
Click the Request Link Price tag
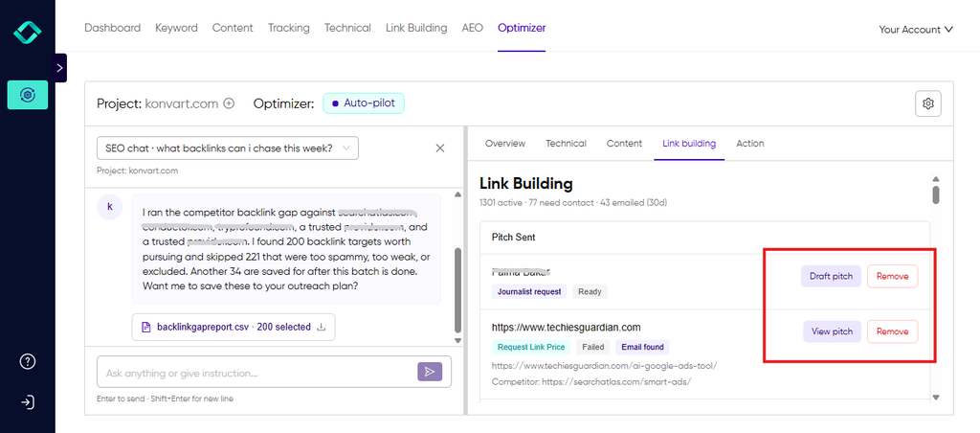coord(531,347)
